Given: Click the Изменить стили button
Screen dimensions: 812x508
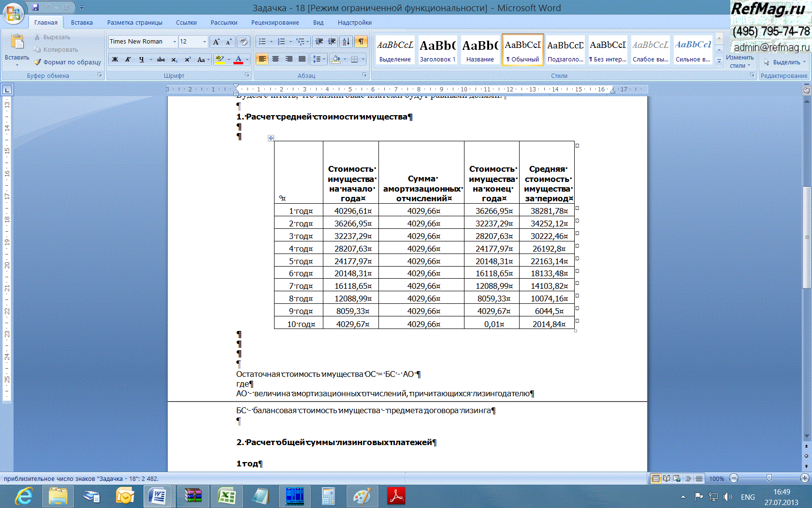Looking at the screenshot, I should pos(739,60).
